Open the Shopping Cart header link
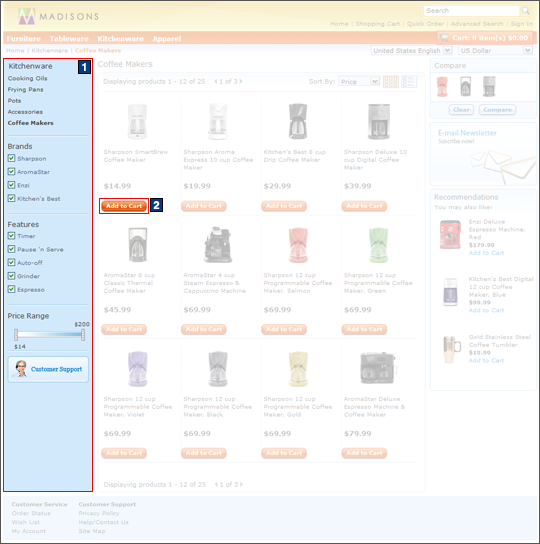 click(x=378, y=24)
